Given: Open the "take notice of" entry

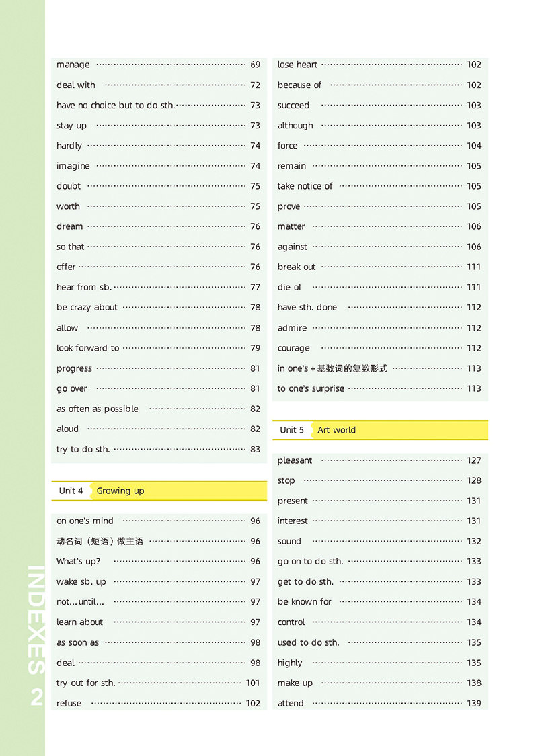Looking at the screenshot, I should click(x=305, y=186).
